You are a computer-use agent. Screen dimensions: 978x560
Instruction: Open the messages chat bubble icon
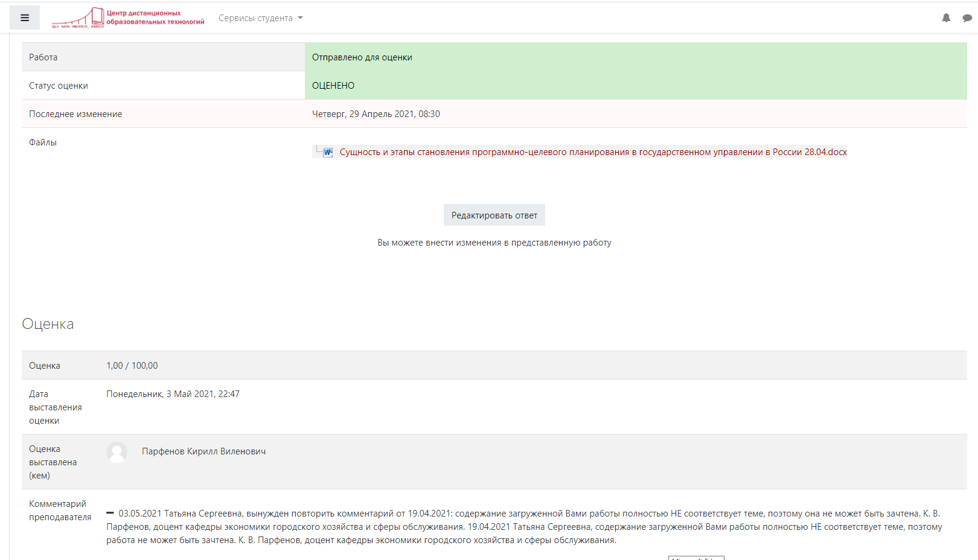[x=967, y=18]
